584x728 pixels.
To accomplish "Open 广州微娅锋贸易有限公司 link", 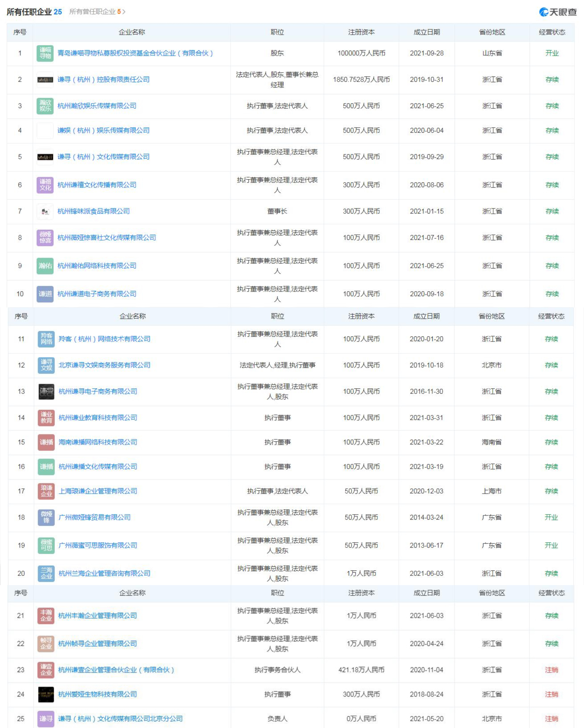I will pos(95,518).
